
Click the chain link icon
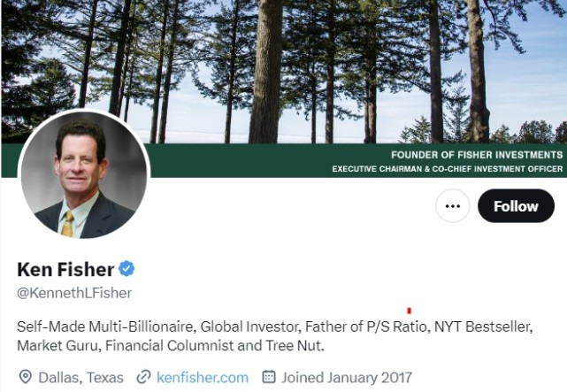coord(143,378)
